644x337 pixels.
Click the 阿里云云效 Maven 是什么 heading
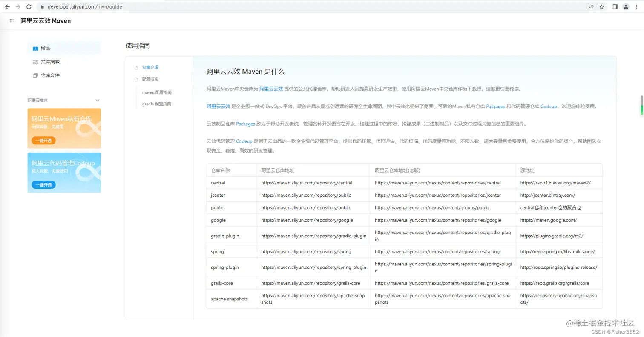click(245, 72)
